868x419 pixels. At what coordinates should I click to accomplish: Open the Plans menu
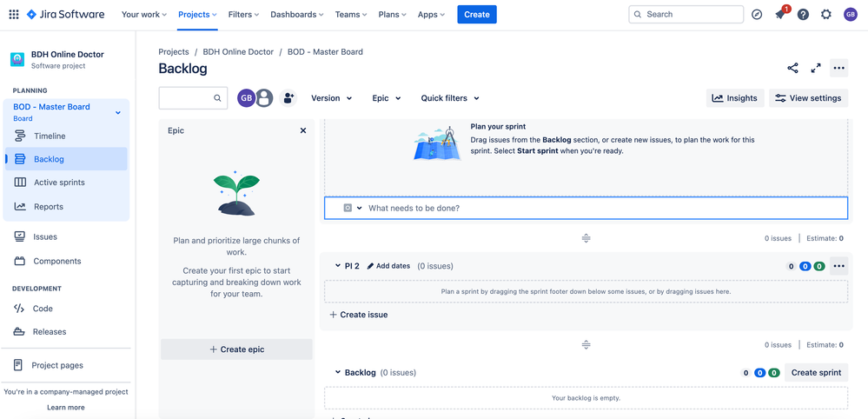[392, 15]
